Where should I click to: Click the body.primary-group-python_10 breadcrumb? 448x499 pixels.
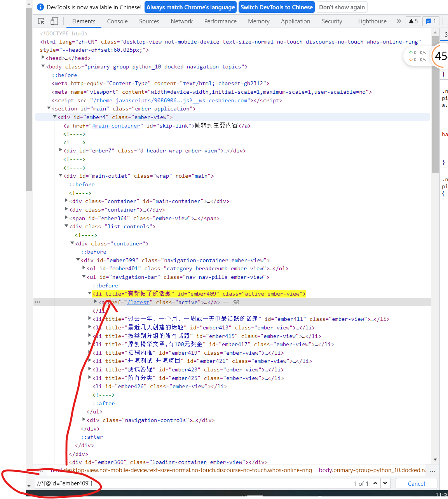click(x=372, y=470)
